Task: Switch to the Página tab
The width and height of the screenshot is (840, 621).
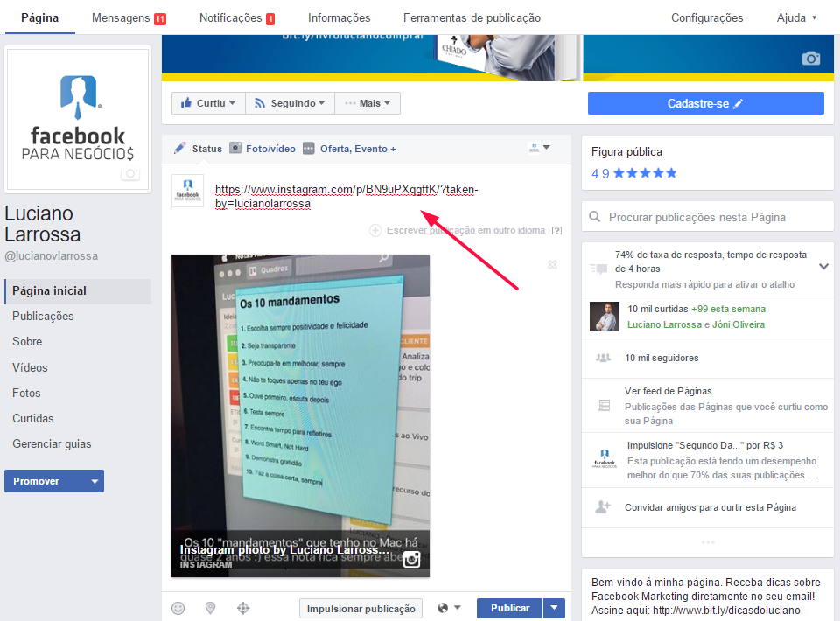Action: [39, 17]
